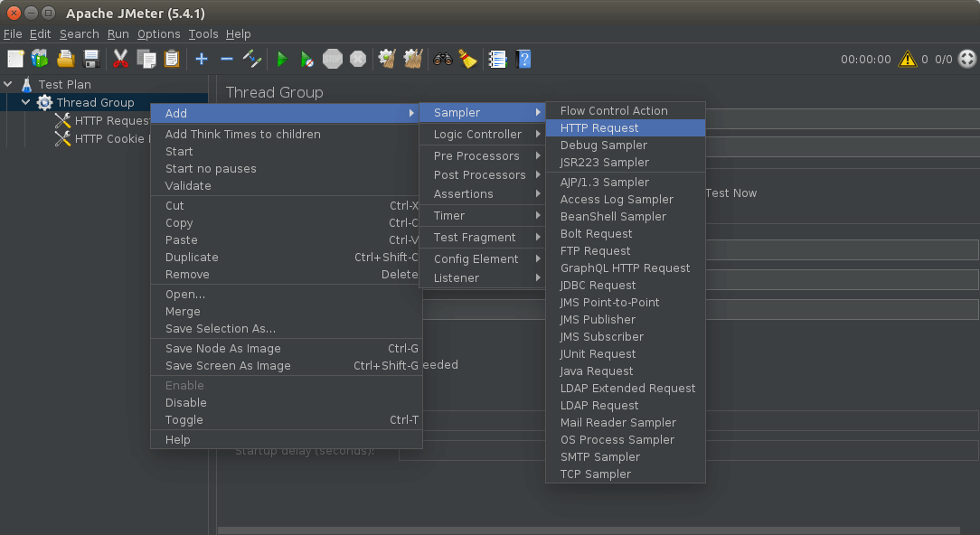Collapse the Test Plan tree node
Viewport: 980px width, 535px height.
[x=8, y=84]
